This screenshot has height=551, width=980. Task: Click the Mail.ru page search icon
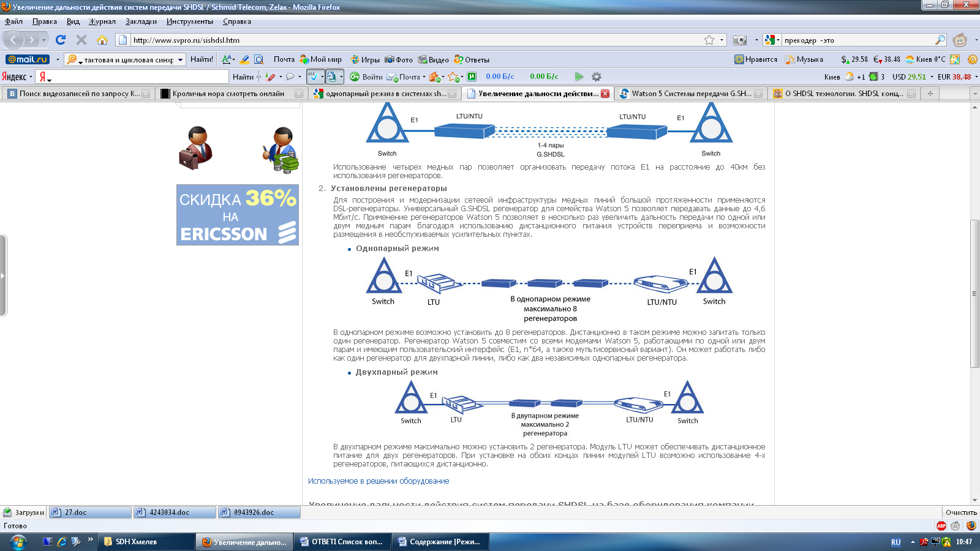coord(259,59)
